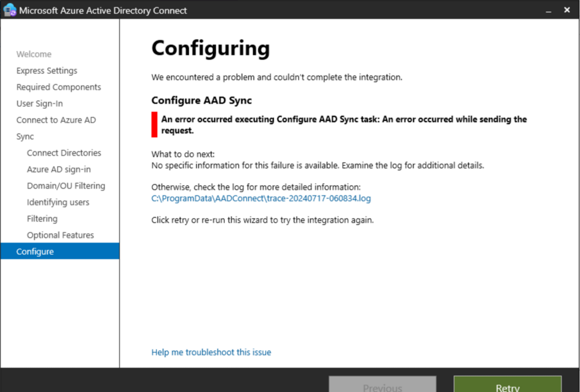Viewport: 580px width, 392px height.
Task: Go to Azure AD sign-in sub-step
Action: 59,169
